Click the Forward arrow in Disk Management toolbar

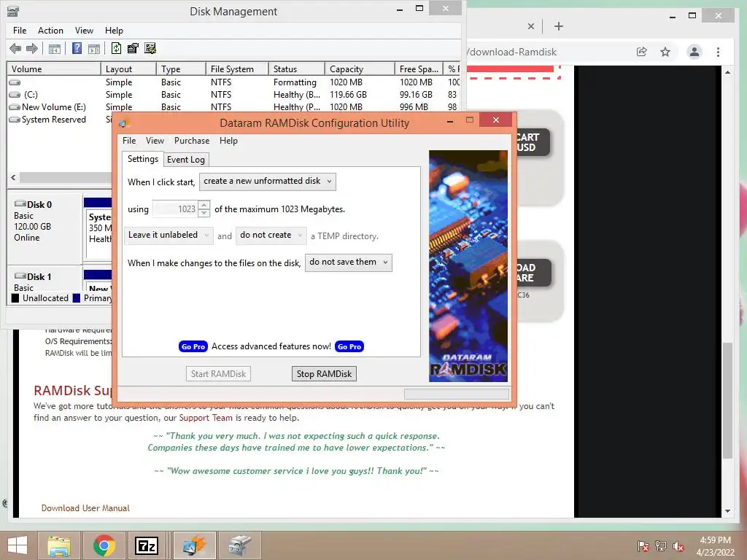pos(32,48)
